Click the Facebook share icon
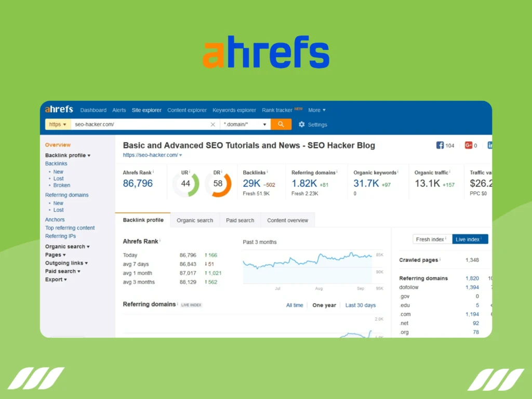This screenshot has width=532, height=399. [x=439, y=145]
